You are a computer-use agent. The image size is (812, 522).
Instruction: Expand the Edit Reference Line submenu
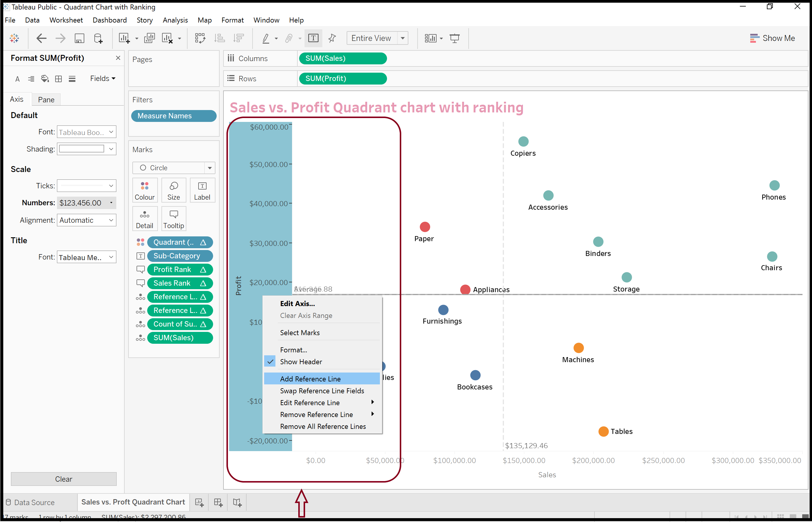coord(322,403)
